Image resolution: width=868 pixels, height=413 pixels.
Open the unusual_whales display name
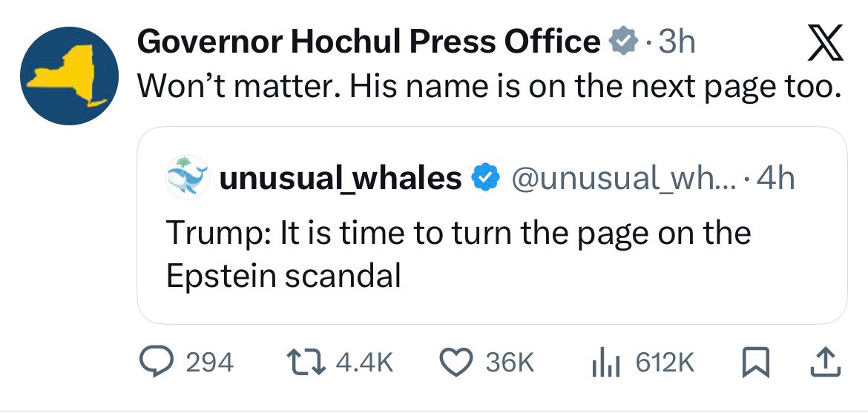[340, 178]
